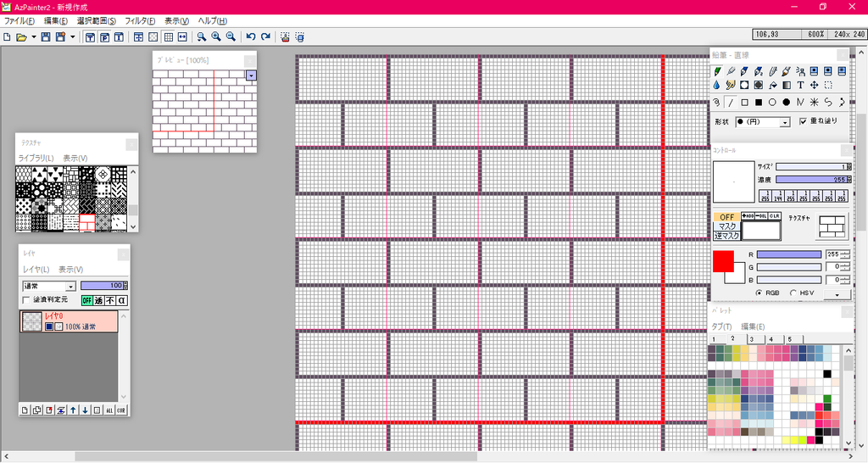
Task: Click the undo arrow icon
Action: (x=251, y=37)
